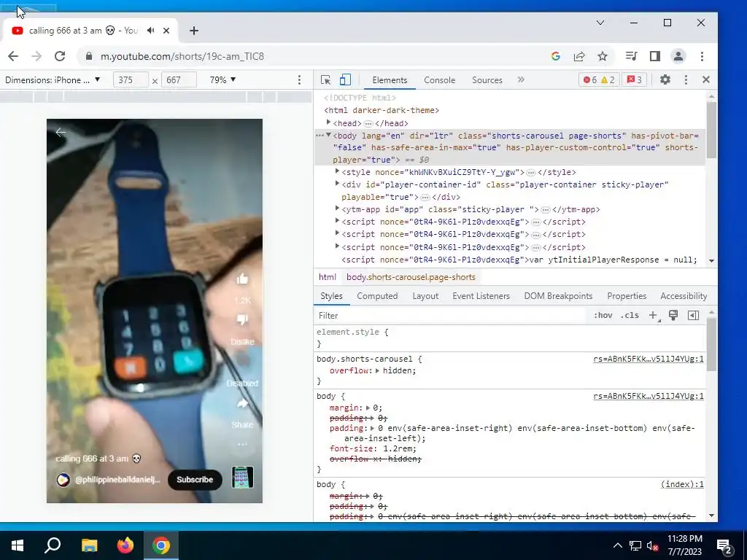This screenshot has height=560, width=747.
Task: Toggle the :hov element state button
Action: (603, 315)
